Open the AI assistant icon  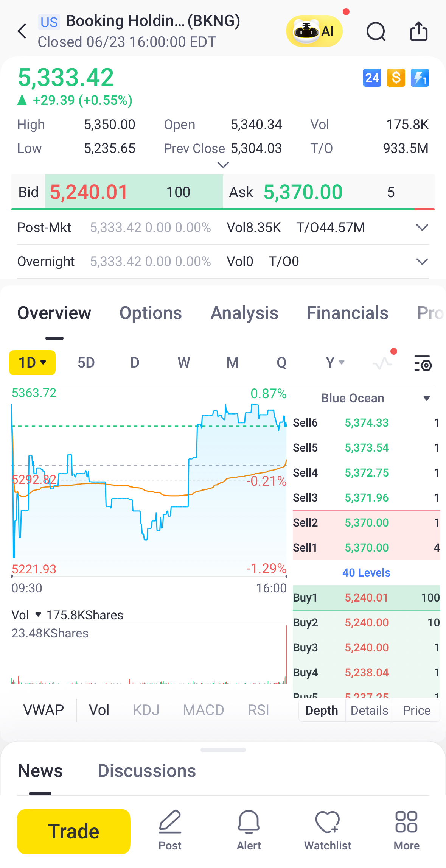(x=314, y=31)
